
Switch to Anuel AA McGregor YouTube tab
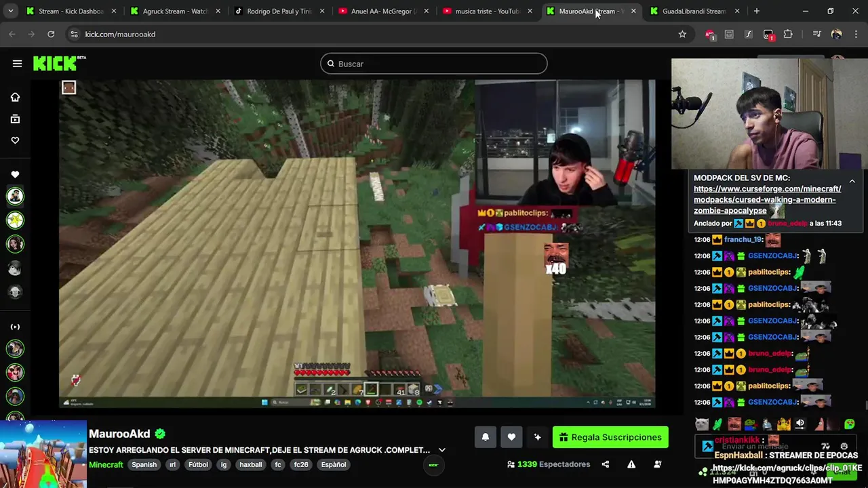pos(382,12)
